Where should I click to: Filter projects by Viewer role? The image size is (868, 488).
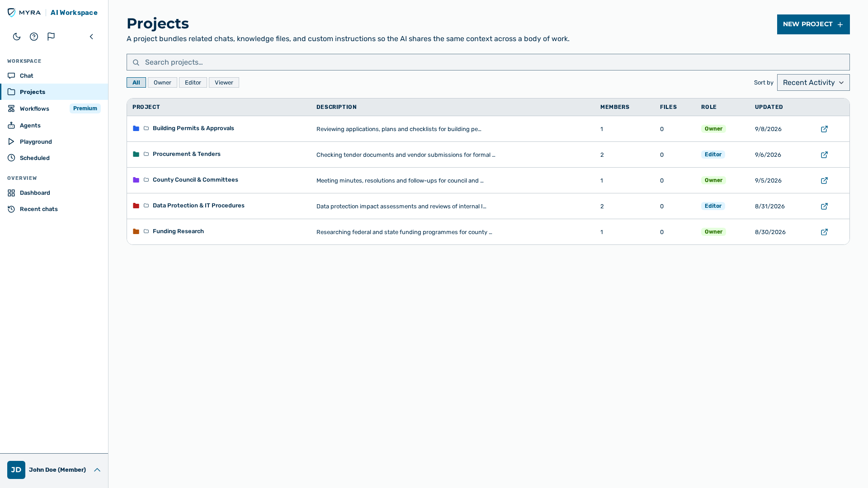[x=224, y=83]
